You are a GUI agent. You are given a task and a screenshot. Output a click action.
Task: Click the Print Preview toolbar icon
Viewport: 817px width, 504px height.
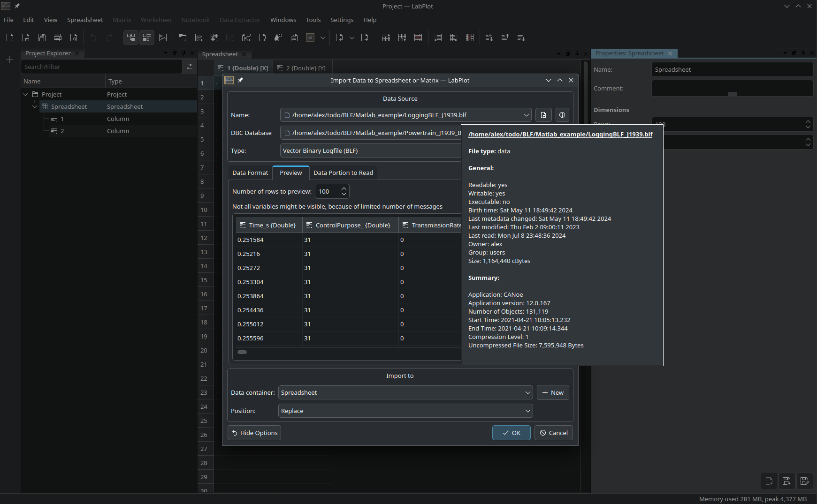click(x=74, y=38)
